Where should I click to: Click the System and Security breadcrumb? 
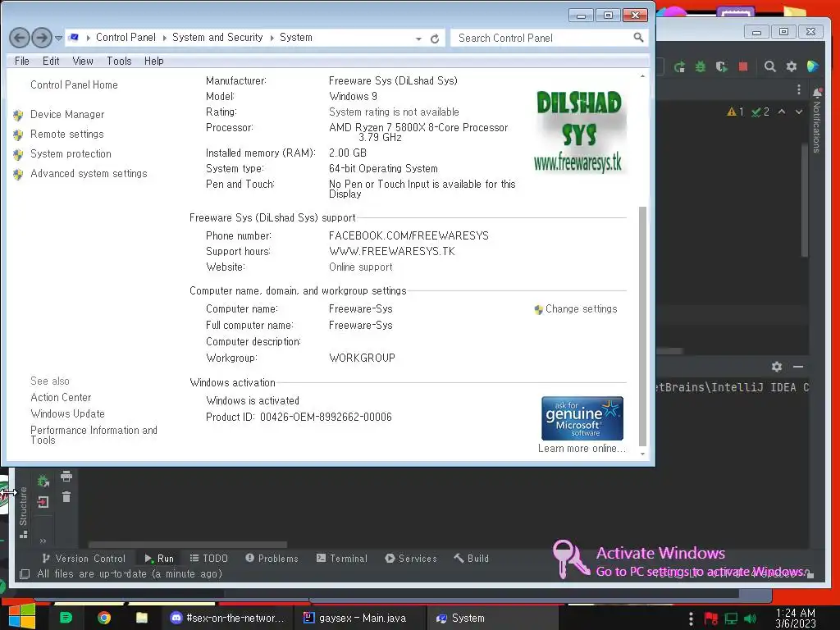[x=217, y=38]
